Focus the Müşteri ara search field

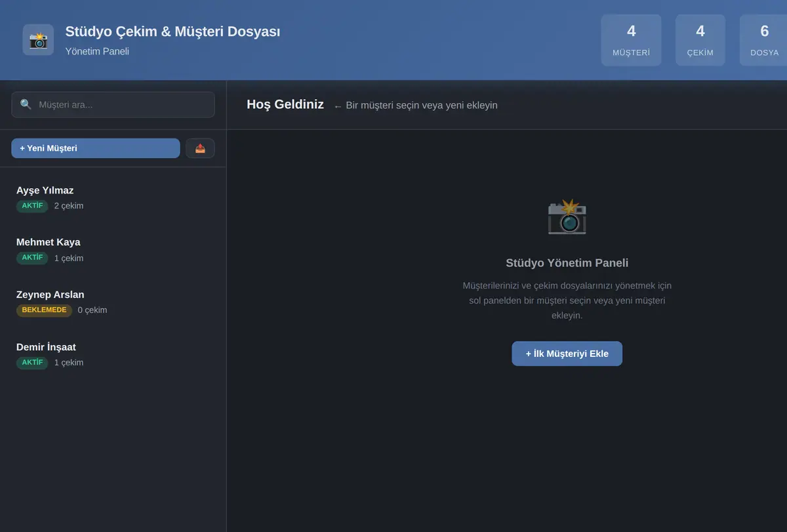[113, 104]
